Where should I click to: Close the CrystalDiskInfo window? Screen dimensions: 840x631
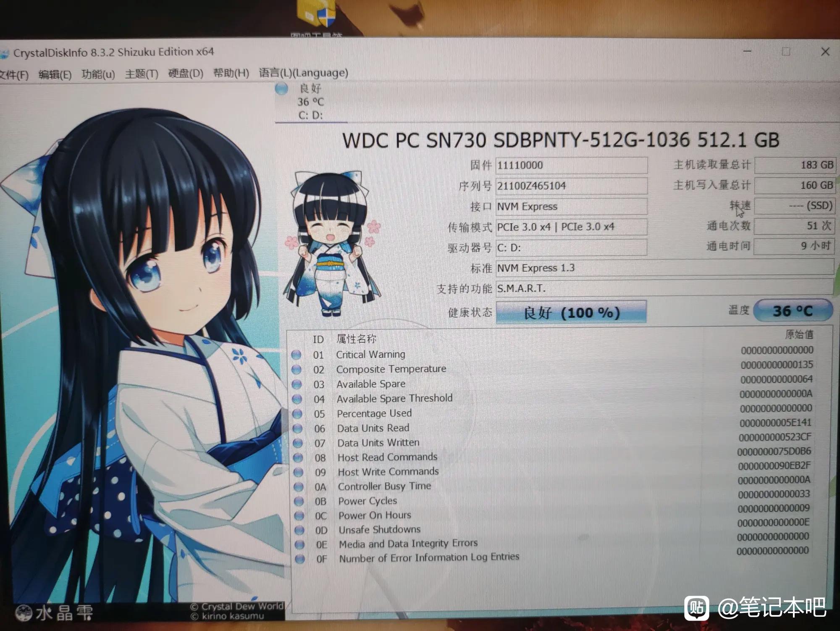coord(825,52)
